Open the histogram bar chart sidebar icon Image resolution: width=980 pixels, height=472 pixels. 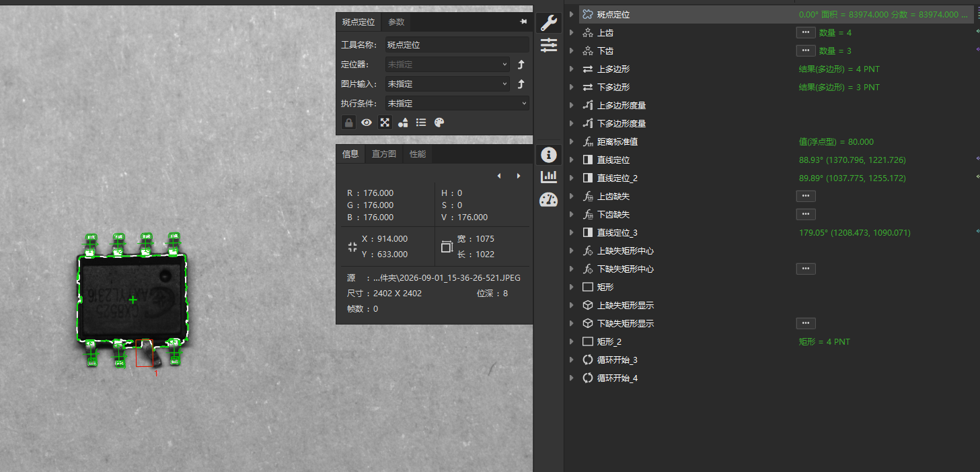(x=549, y=176)
